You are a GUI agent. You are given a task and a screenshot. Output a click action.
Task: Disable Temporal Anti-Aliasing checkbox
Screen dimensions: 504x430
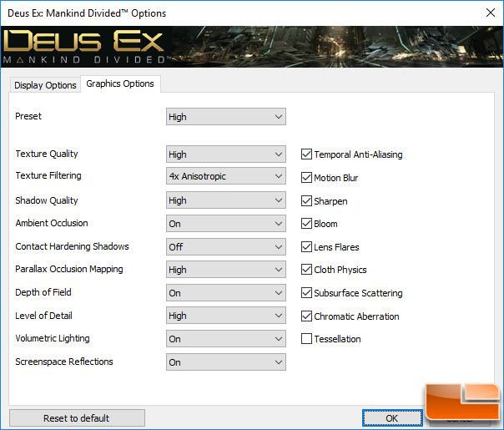click(x=306, y=154)
